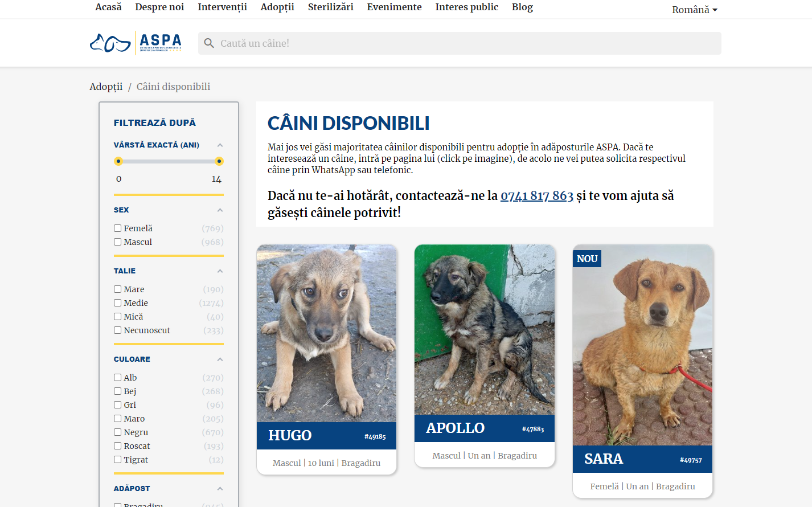Click the maximum age slider handle
The height and width of the screenshot is (507, 812).
(x=219, y=161)
